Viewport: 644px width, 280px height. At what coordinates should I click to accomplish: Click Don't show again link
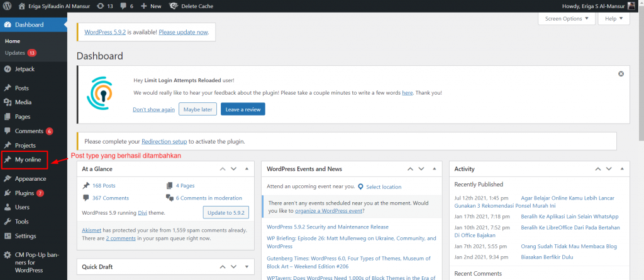tap(153, 109)
